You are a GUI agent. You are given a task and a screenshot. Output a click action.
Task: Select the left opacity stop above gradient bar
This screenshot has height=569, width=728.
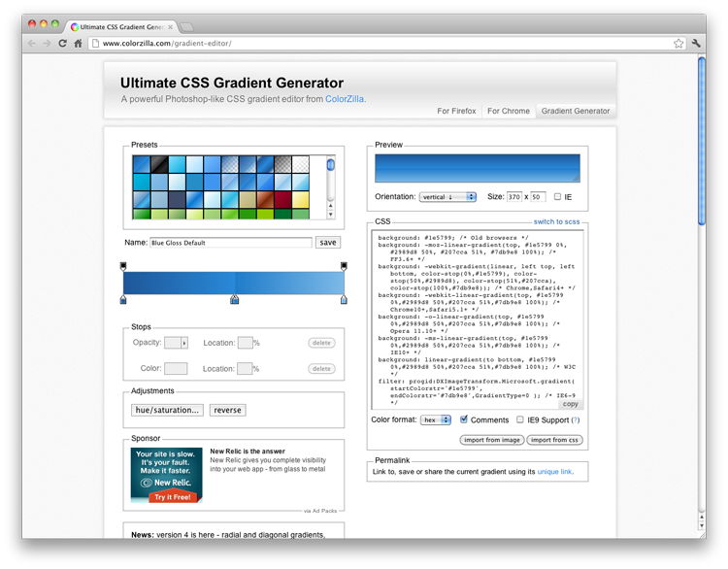(123, 266)
